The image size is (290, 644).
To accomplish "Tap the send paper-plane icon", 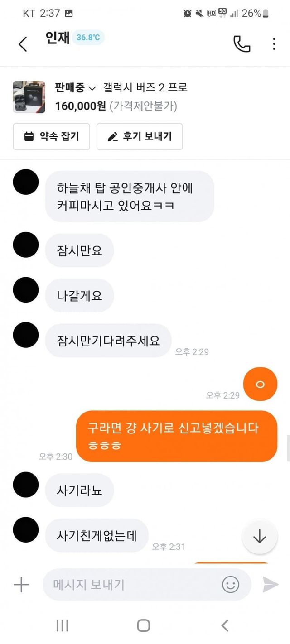I will coord(271,584).
